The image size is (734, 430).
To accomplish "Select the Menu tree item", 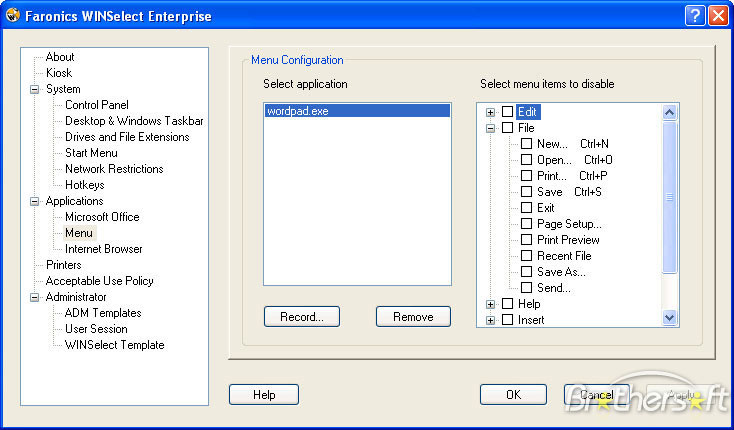I will [x=79, y=233].
